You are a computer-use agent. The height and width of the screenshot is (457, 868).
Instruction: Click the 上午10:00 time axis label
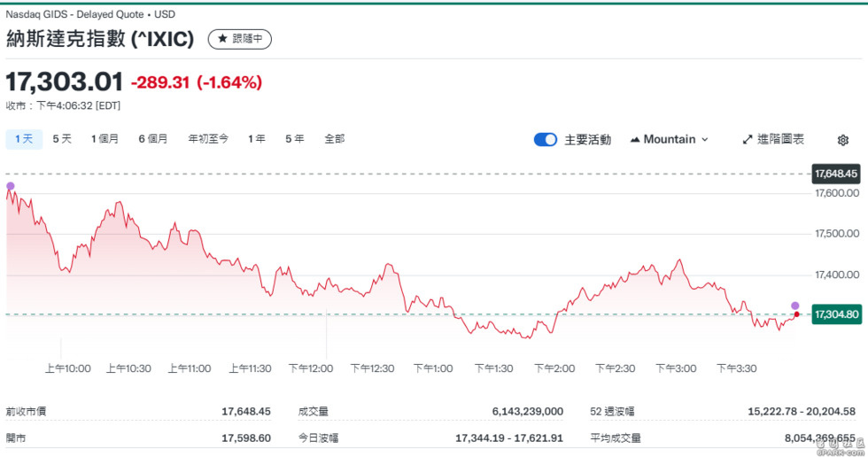[x=67, y=368]
